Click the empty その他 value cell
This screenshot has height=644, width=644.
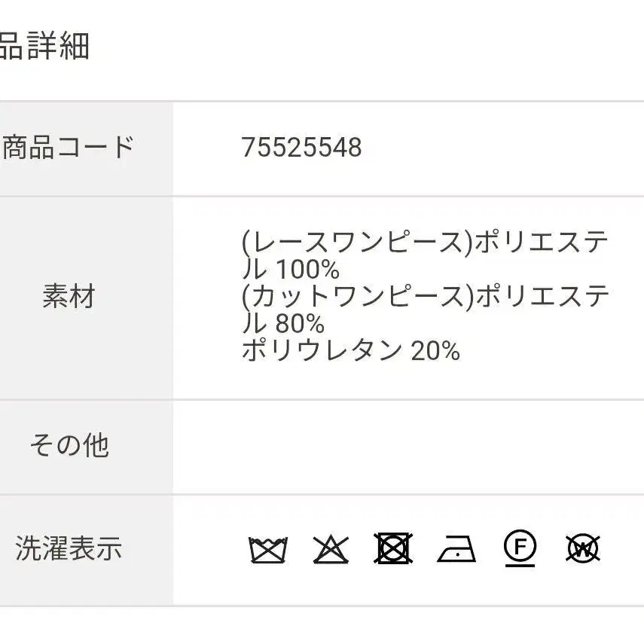pos(408,447)
